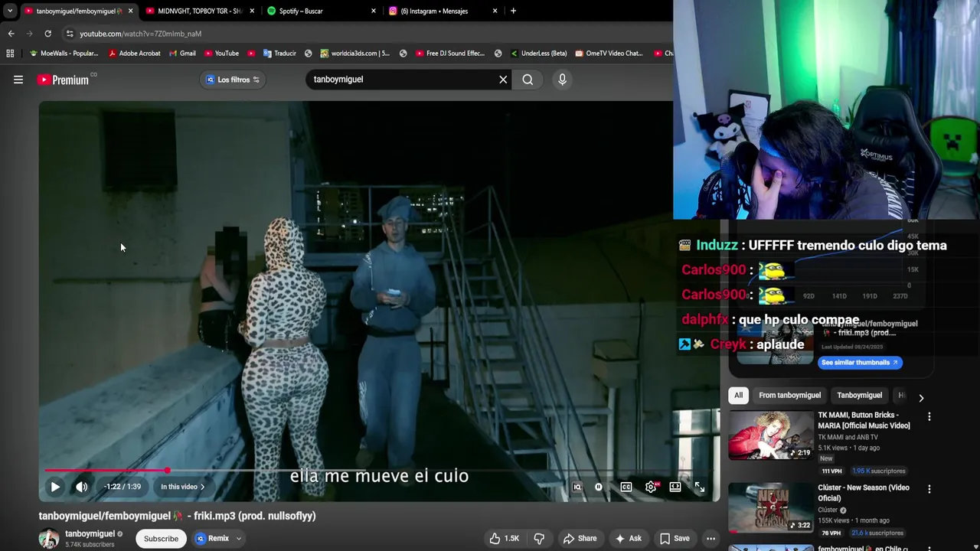
Task: Mute the video with the volume icon
Action: (82, 487)
